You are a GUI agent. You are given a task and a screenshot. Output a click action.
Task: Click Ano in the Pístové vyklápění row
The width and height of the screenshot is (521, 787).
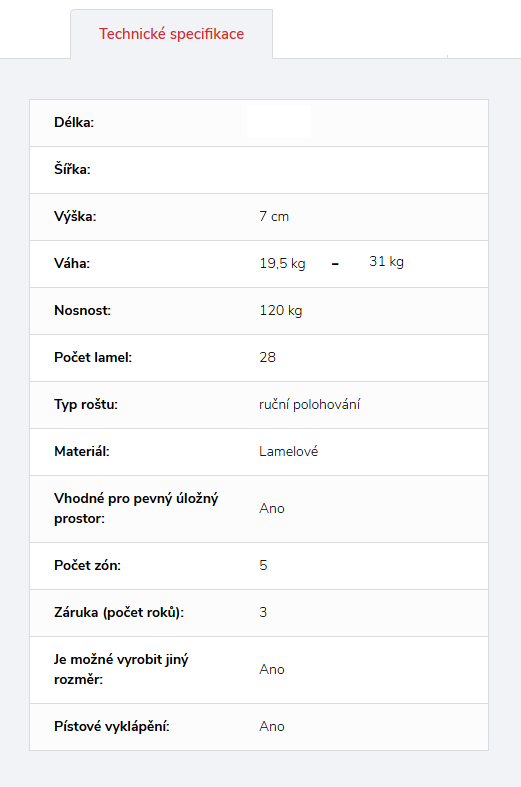click(x=272, y=726)
